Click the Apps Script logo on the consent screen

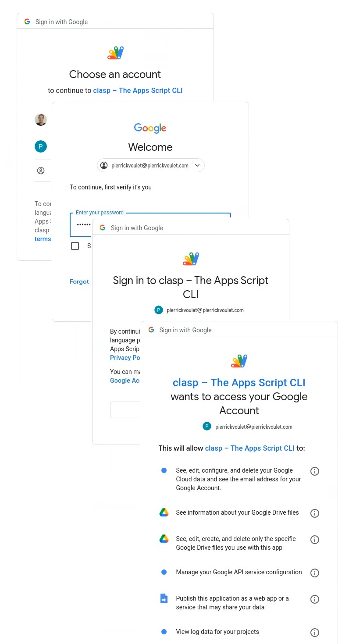(239, 360)
